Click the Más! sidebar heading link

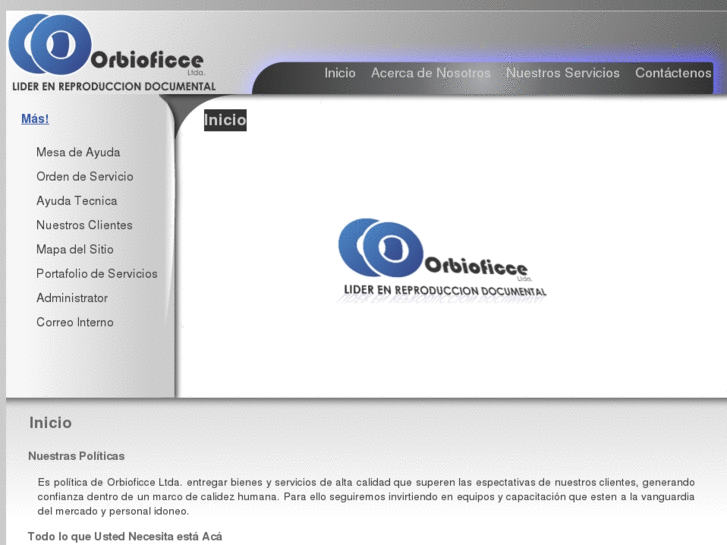coord(35,119)
